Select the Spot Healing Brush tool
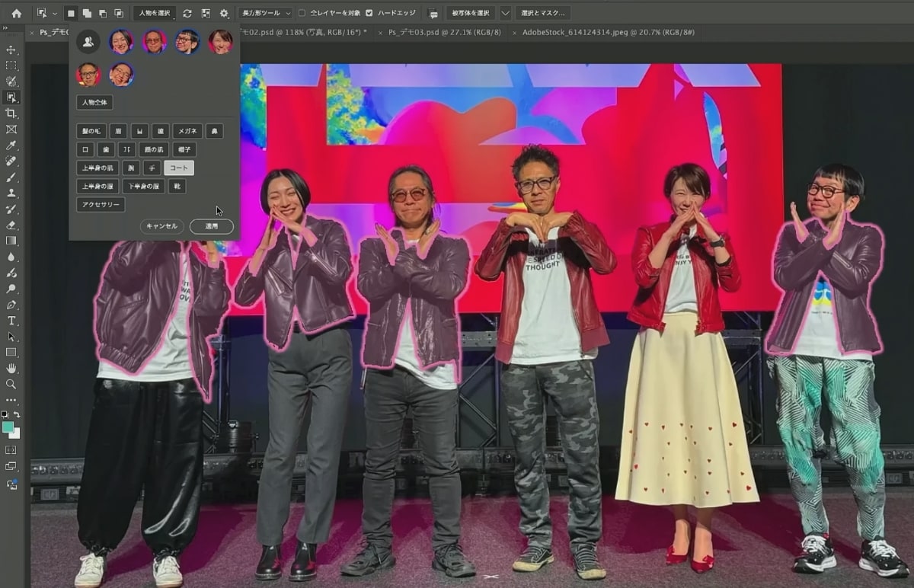The width and height of the screenshot is (914, 588). [x=11, y=161]
